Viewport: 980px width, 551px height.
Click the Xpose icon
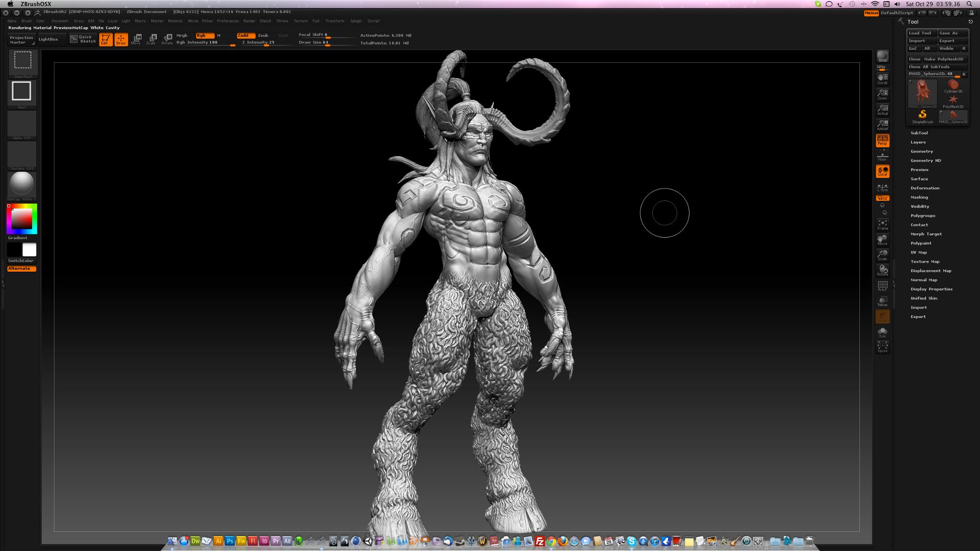point(882,347)
